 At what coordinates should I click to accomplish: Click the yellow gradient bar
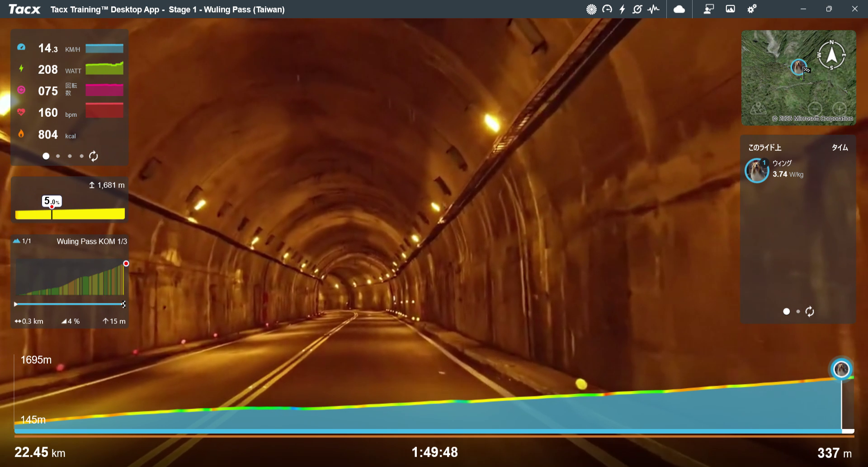point(70,214)
